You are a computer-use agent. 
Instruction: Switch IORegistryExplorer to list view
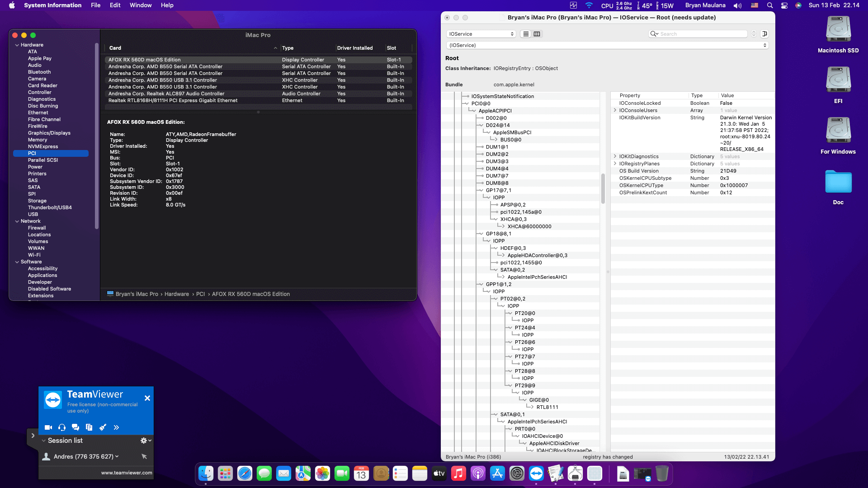click(526, 34)
